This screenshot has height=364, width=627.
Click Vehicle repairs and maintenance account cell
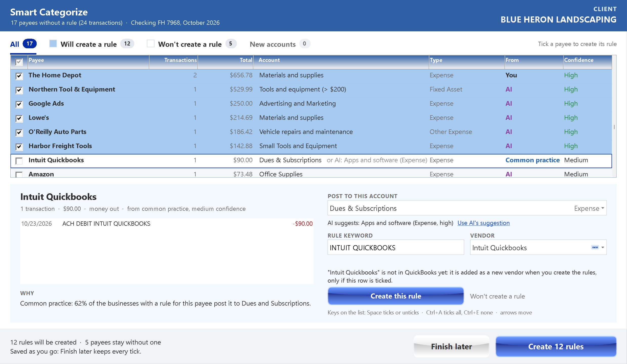[306, 132]
